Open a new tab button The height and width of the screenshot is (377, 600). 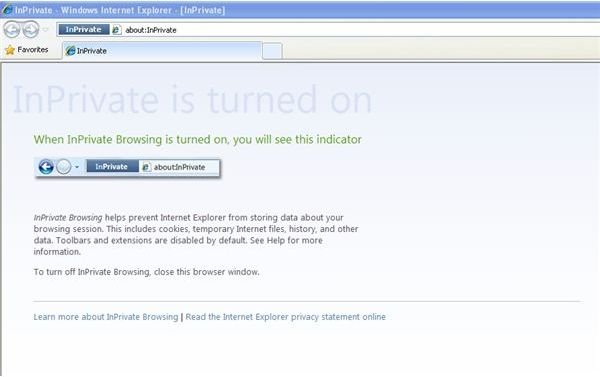[x=272, y=51]
